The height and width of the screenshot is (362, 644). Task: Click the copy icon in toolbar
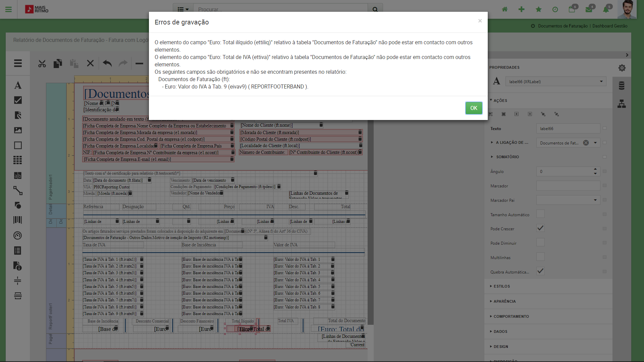tap(58, 63)
